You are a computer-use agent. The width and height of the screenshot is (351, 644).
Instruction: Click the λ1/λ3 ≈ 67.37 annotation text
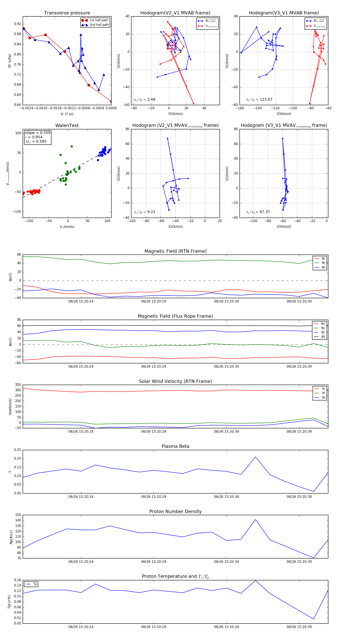(258, 212)
